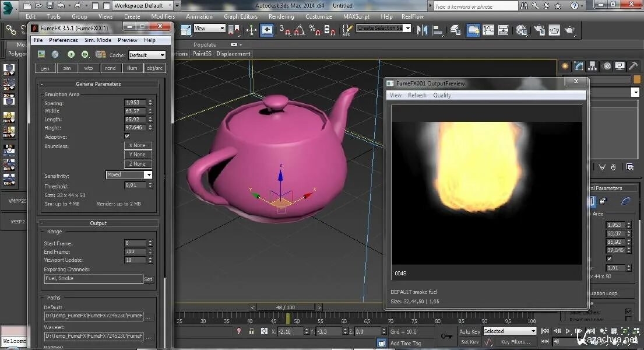Open the Schematic View icon

click(503, 30)
